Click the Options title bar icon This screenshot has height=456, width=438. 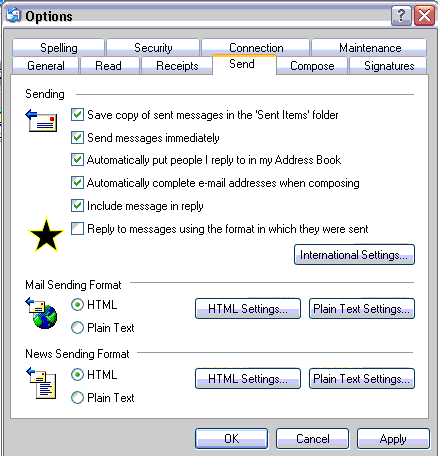click(x=13, y=15)
